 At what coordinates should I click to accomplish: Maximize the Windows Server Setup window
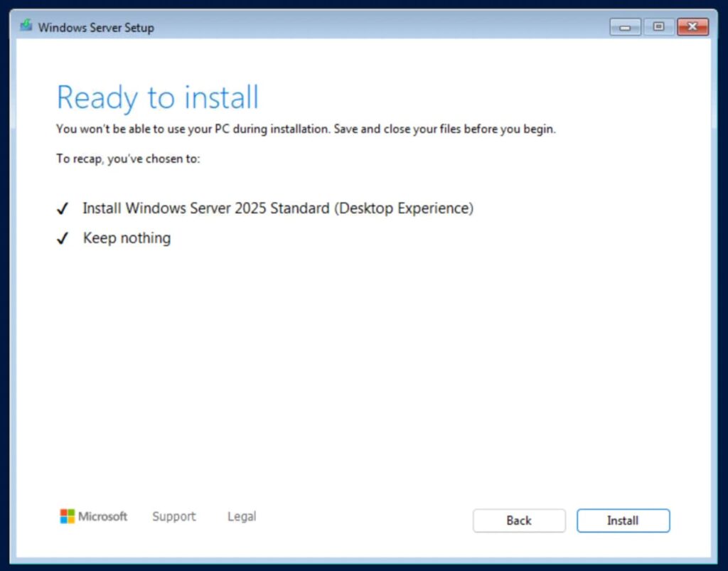tap(659, 27)
